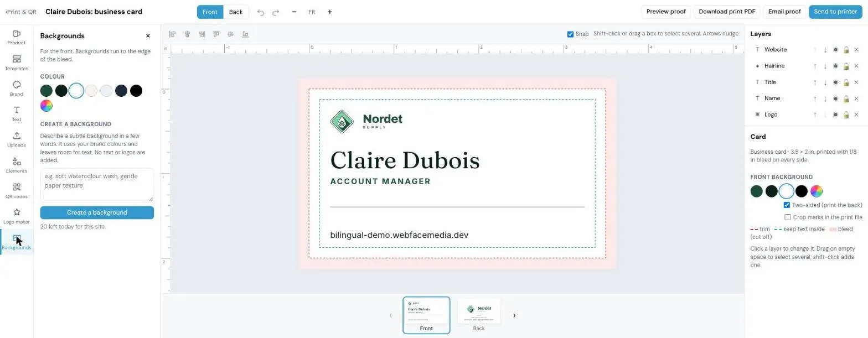Open the Logo maker tool
This screenshot has height=338, width=868.
[17, 216]
